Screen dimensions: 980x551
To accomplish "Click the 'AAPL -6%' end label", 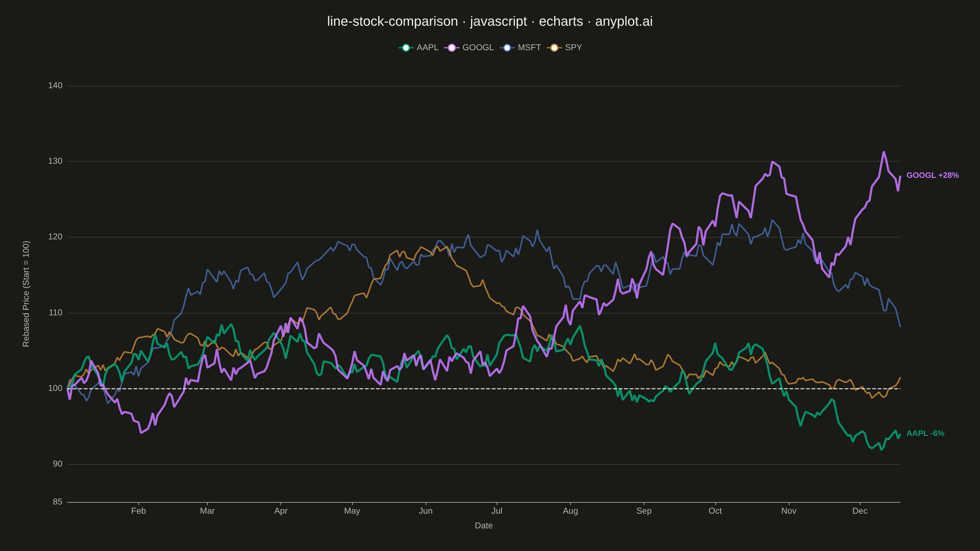I will (x=925, y=433).
